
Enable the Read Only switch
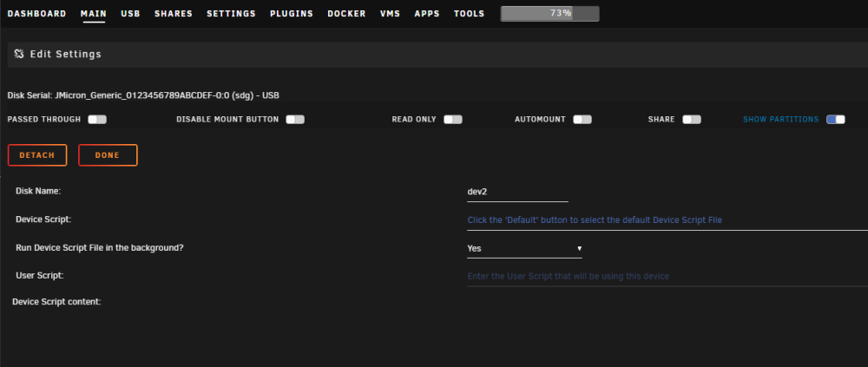(453, 120)
